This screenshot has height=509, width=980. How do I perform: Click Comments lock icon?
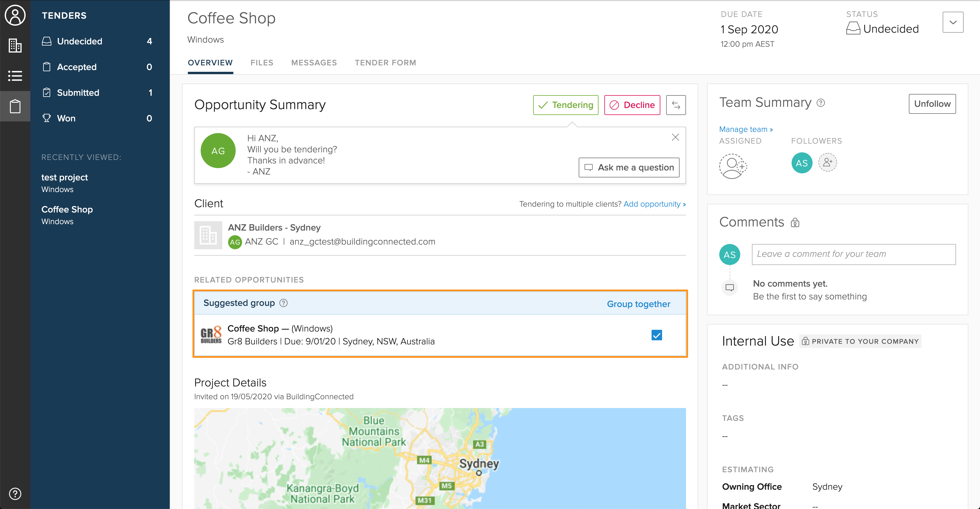(x=795, y=223)
